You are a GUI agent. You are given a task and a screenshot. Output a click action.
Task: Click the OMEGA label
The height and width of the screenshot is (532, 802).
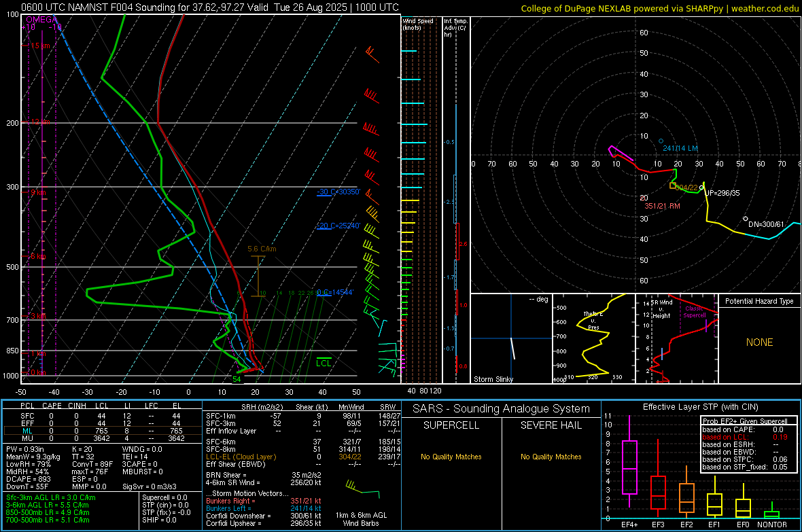pos(42,20)
